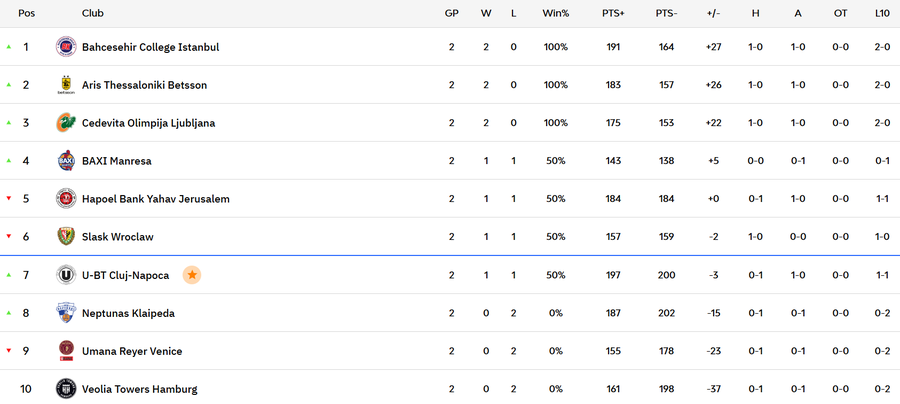900x404 pixels.
Task: Click Bahcesehir College Istanbul team logo
Action: pyautogui.click(x=66, y=47)
